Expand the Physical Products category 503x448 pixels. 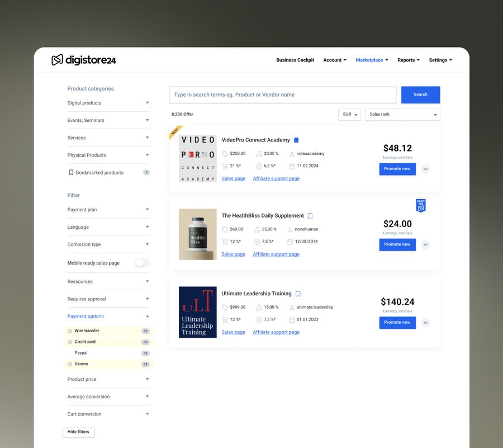[x=108, y=155]
